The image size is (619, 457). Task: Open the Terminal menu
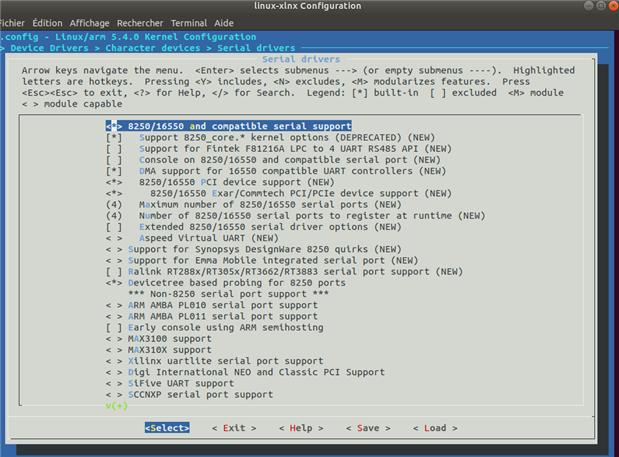189,23
